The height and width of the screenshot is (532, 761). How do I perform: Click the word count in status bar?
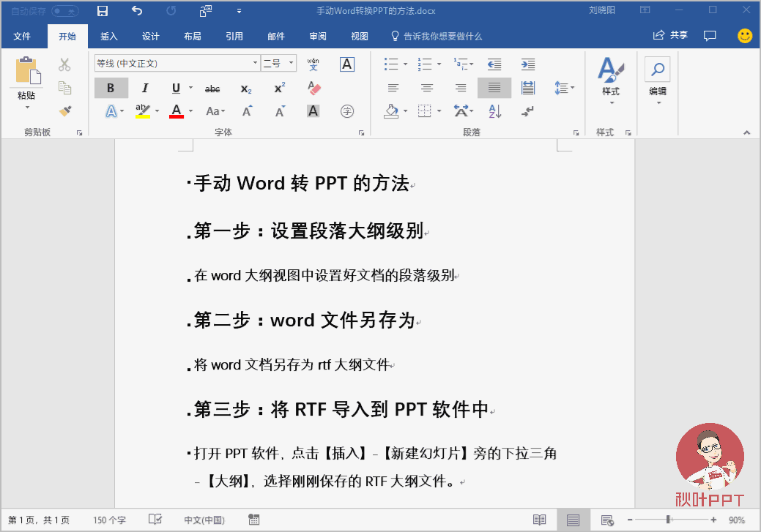click(x=109, y=518)
